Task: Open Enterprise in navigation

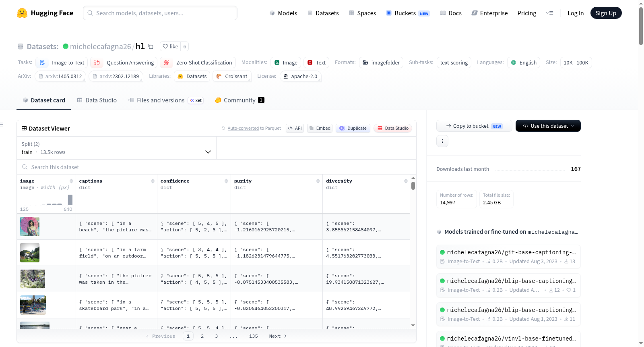Action: [x=489, y=13]
